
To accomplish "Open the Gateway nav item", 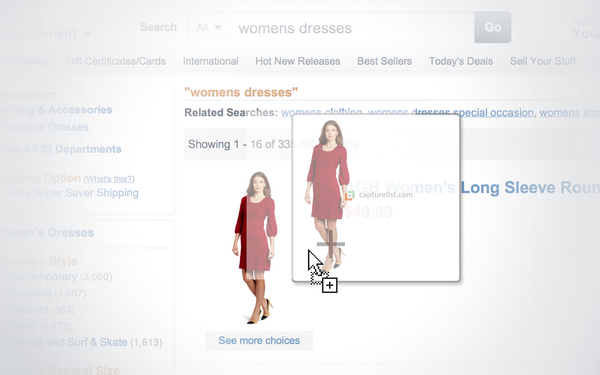I will point(26,61).
